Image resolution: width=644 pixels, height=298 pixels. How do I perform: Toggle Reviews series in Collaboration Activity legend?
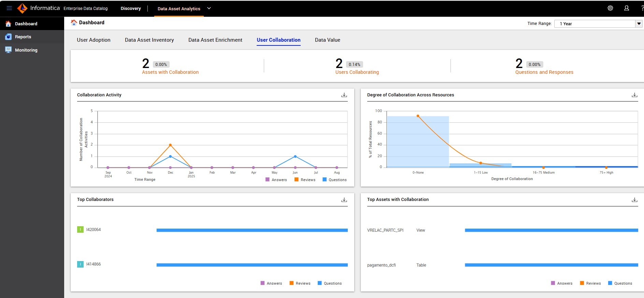point(305,180)
